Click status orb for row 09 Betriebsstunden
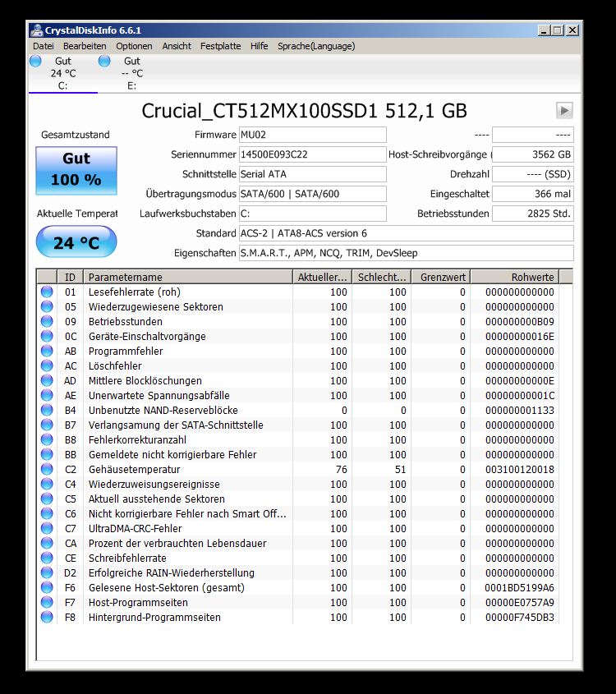 click(47, 321)
